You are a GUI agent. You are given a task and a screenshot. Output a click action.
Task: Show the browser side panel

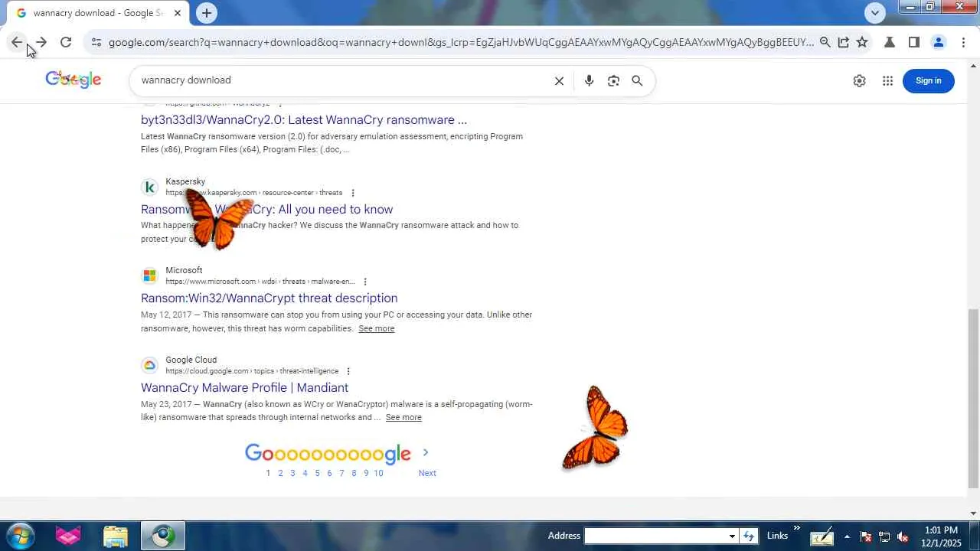point(914,43)
